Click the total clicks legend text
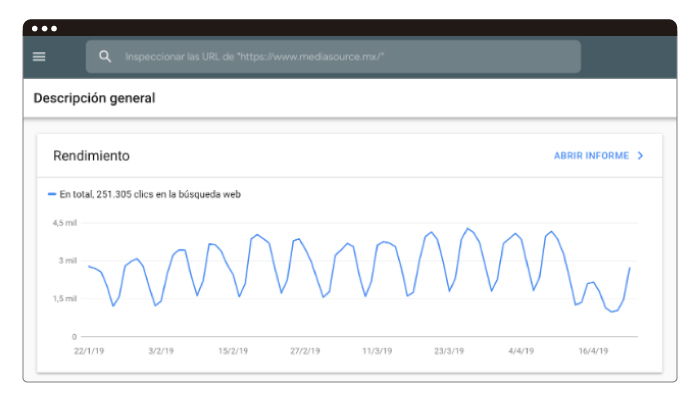Image resolution: width=700 pixels, height=407 pixels. point(150,195)
